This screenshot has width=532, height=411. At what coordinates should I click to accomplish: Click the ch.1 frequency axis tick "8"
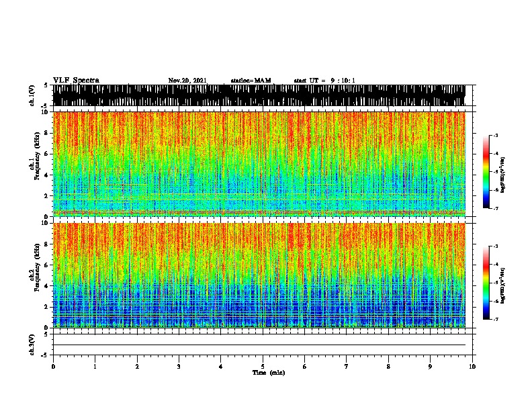(47, 133)
